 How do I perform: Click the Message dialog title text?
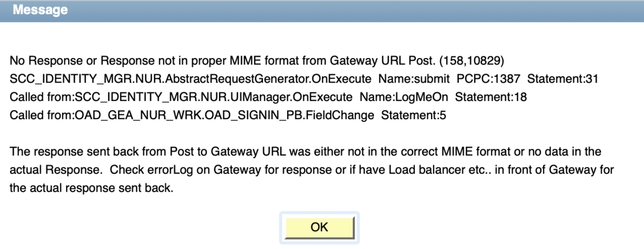click(40, 10)
